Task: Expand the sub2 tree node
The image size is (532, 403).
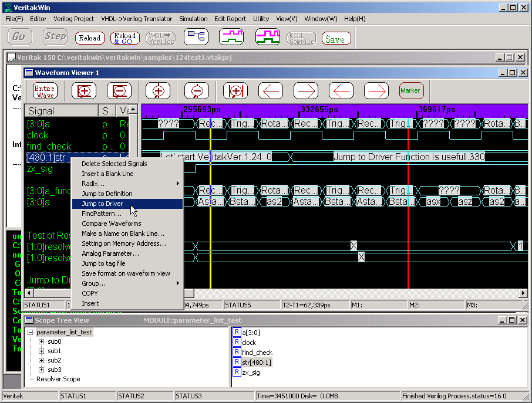Action: [x=41, y=360]
